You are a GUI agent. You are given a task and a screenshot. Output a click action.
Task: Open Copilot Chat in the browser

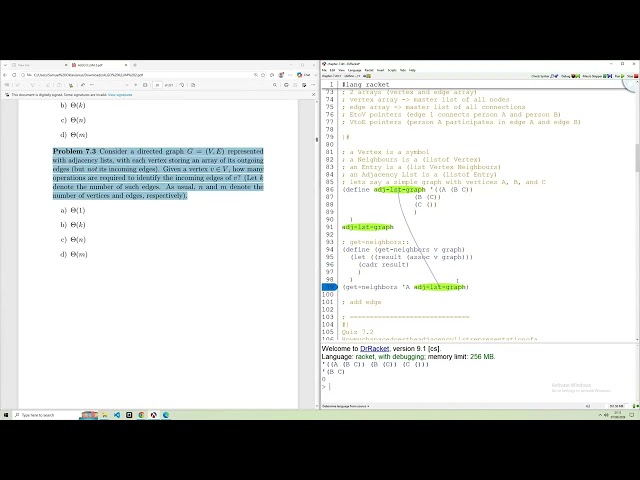304,75
